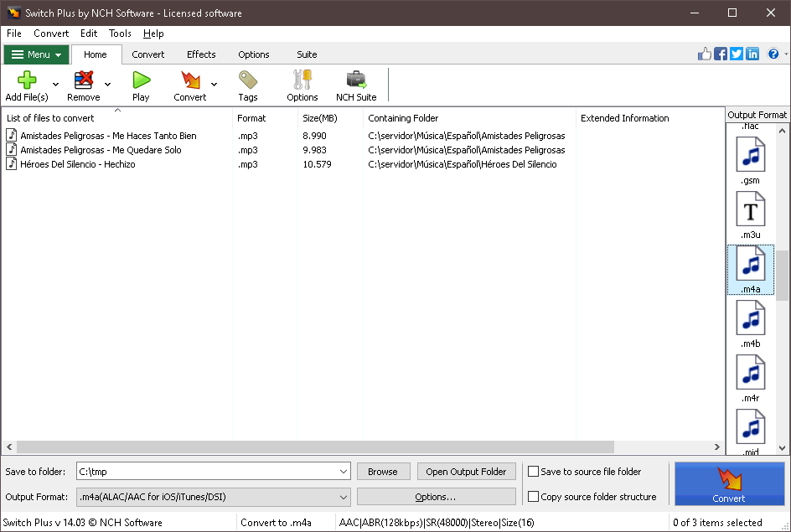The height and width of the screenshot is (532, 791).
Task: Click the vertical scrollbar thumb in Output Format panel
Action: point(782,276)
